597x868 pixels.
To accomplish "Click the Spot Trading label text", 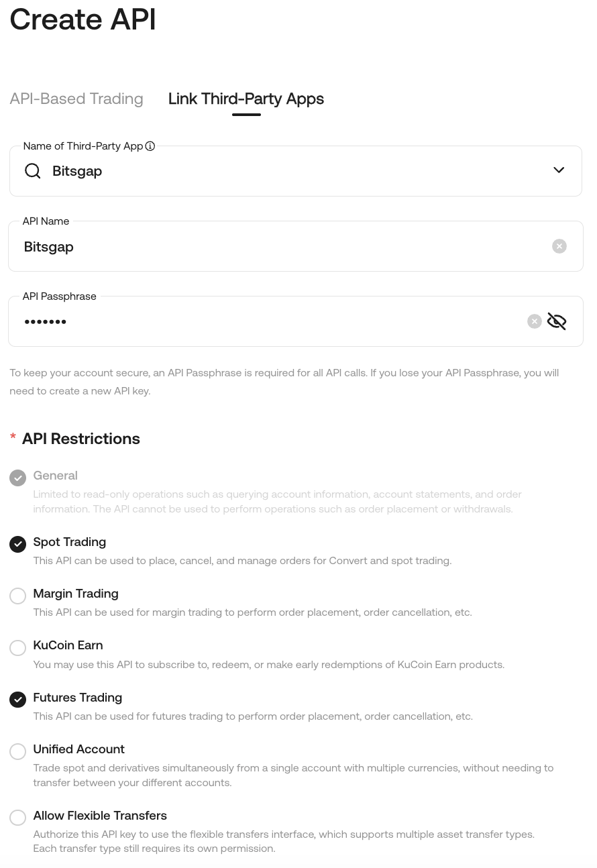I will tap(70, 542).
